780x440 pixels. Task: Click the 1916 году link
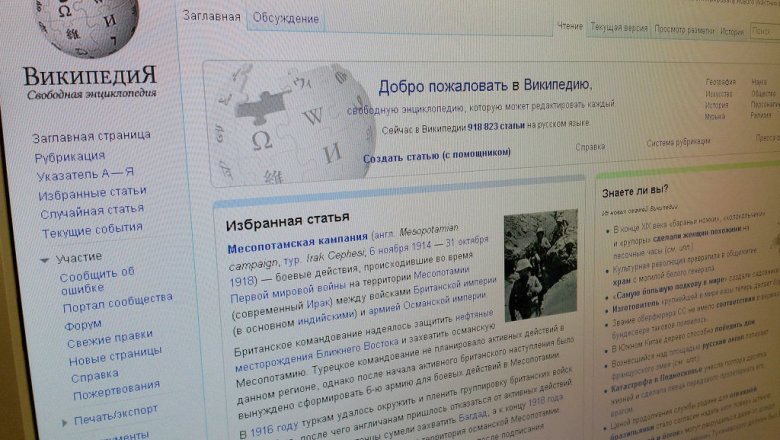click(x=274, y=428)
